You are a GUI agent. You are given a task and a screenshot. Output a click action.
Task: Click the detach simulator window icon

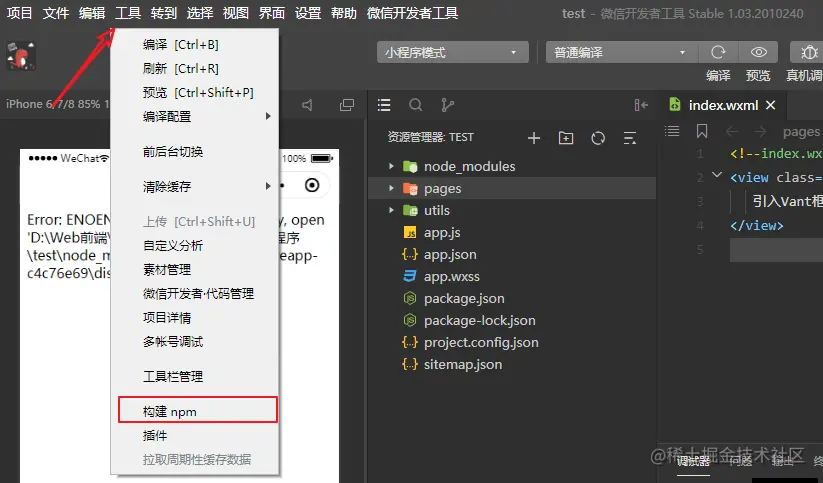346,105
